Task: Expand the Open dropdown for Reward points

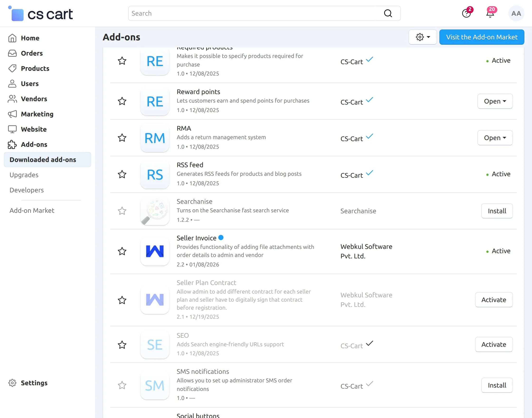Action: point(495,101)
